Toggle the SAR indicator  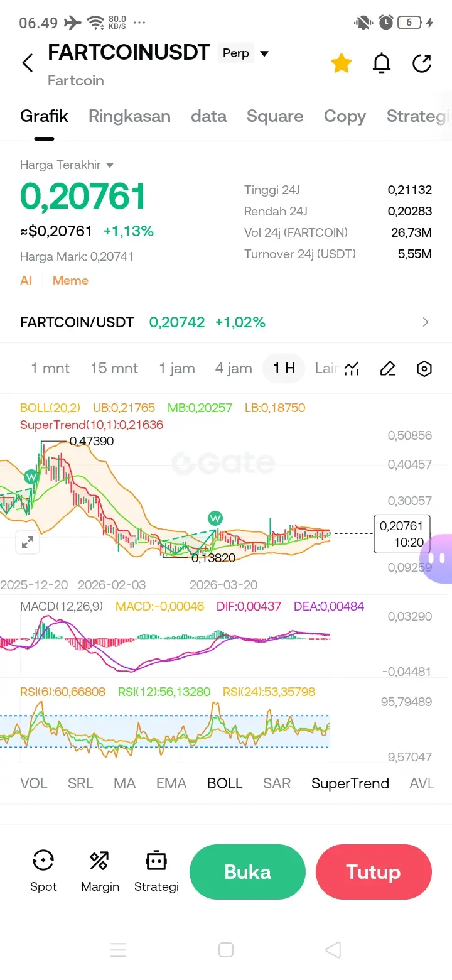277,783
